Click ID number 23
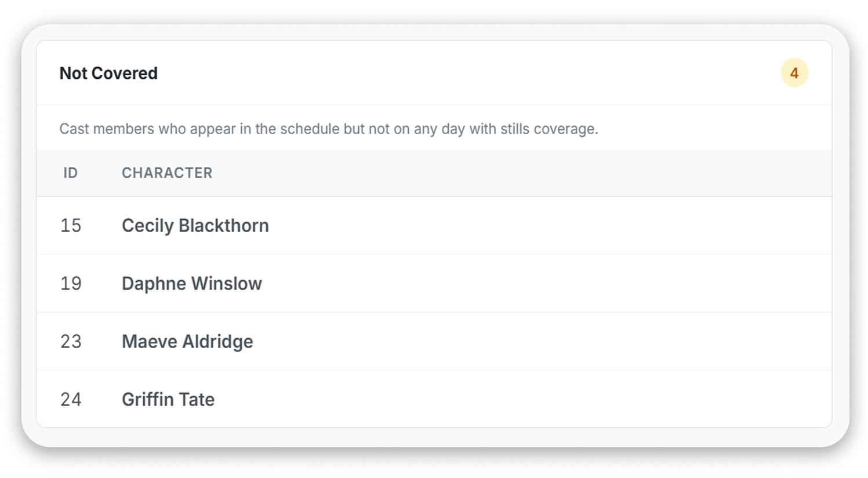 71,342
